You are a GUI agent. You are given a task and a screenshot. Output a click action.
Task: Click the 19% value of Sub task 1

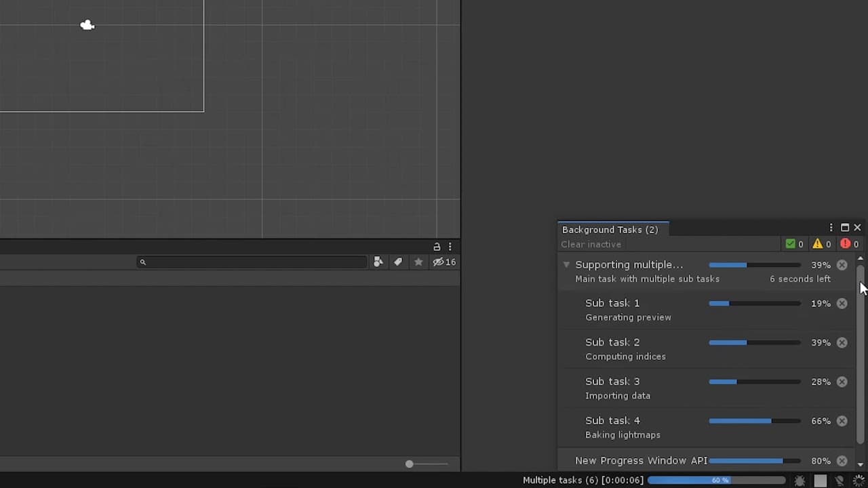pos(821,304)
